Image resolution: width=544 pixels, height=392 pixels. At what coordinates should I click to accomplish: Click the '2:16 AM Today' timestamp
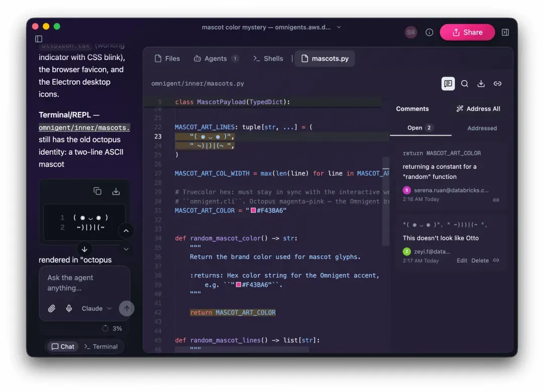click(421, 199)
